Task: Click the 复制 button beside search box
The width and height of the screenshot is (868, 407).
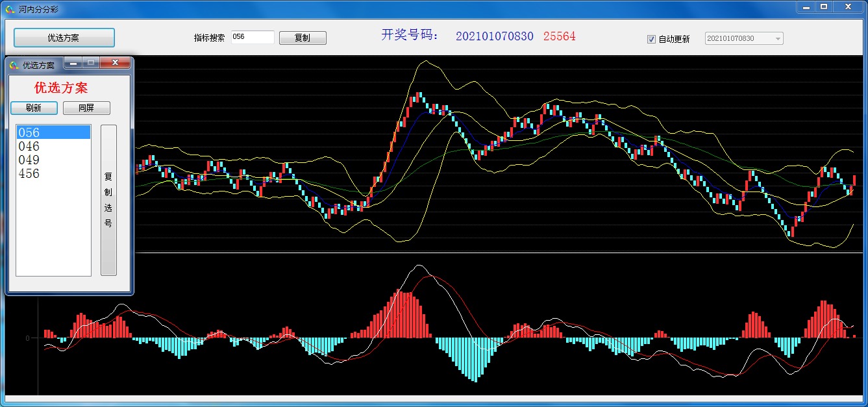Action: tap(303, 38)
